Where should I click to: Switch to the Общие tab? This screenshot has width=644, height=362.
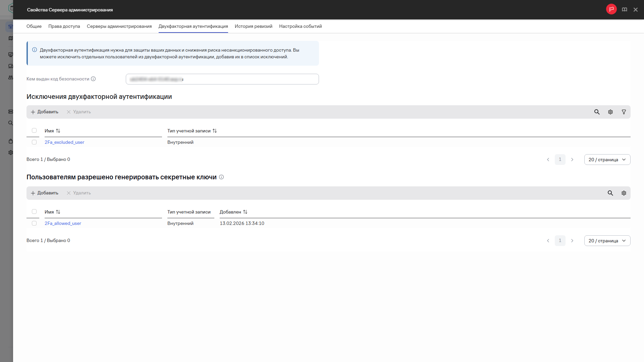pyautogui.click(x=34, y=26)
